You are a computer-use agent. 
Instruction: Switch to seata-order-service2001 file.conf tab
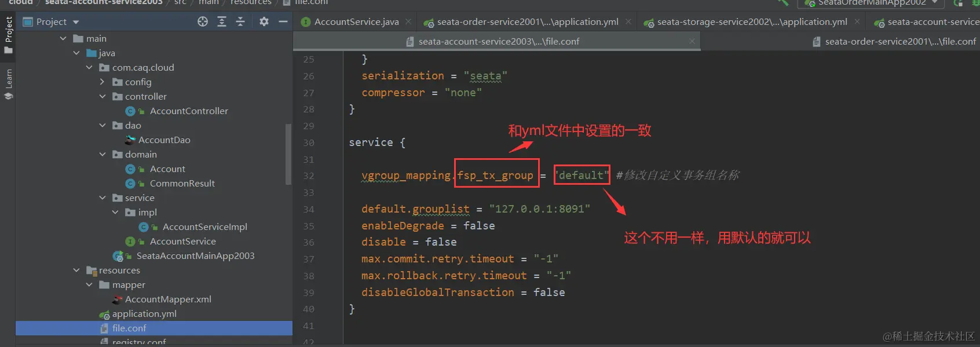click(900, 42)
